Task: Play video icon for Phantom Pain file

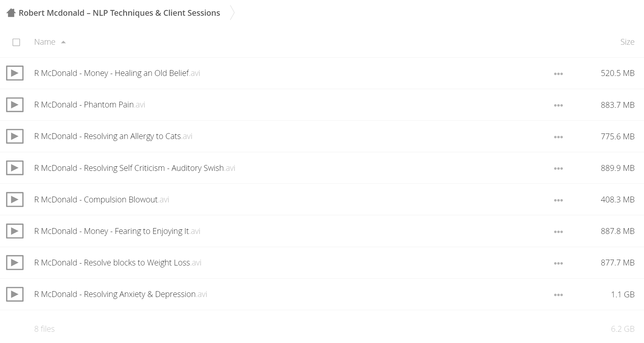Action: pos(15,105)
